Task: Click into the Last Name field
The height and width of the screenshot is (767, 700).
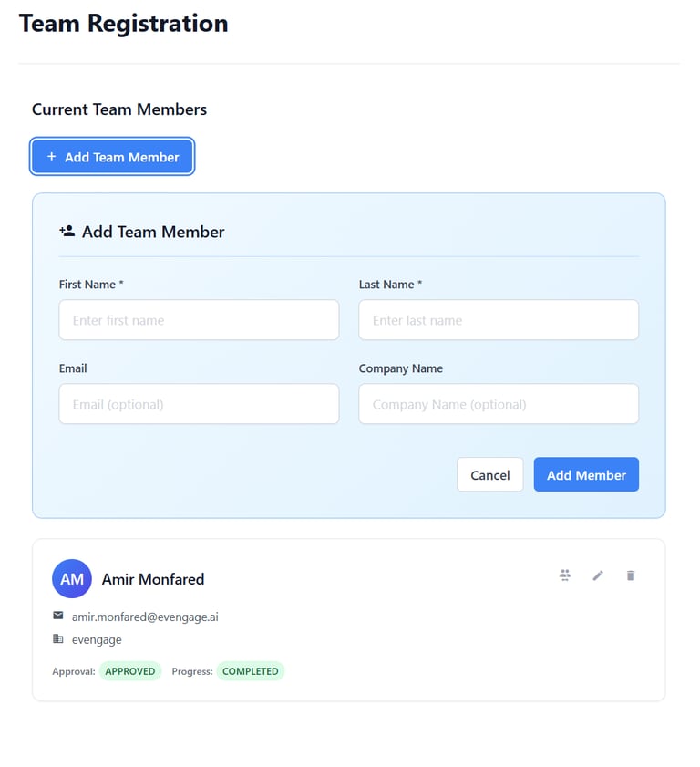Action: pyautogui.click(x=499, y=320)
